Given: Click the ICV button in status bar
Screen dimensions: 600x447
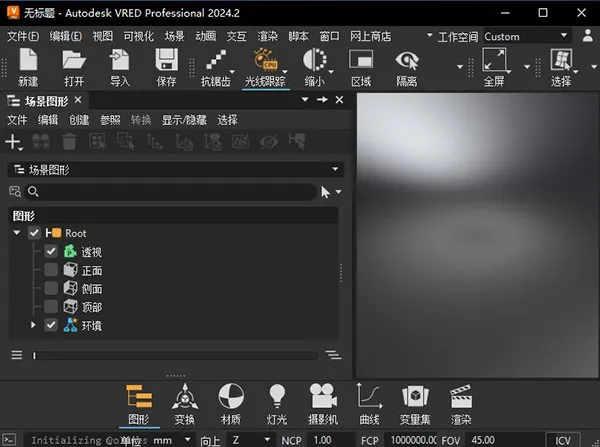Looking at the screenshot, I should pos(563,440).
